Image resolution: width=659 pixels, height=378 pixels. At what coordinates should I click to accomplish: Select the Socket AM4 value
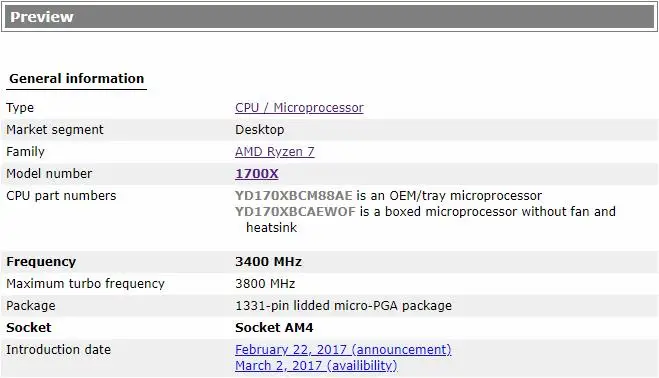(x=274, y=328)
